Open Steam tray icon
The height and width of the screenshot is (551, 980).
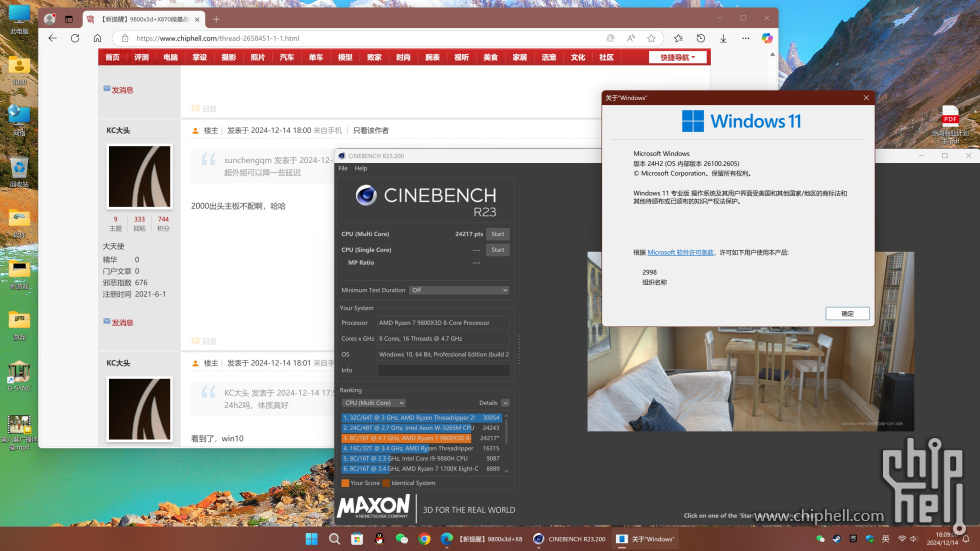coord(837,539)
